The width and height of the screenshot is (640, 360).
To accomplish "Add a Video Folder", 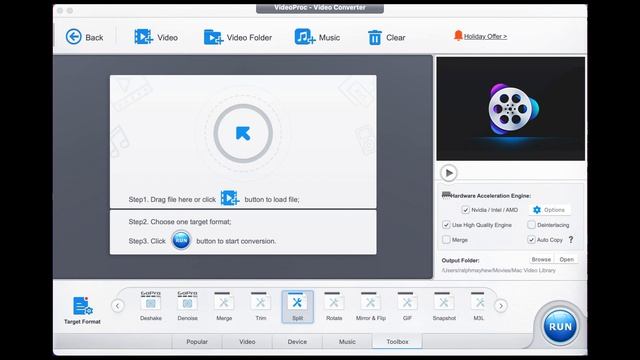I will (x=238, y=37).
